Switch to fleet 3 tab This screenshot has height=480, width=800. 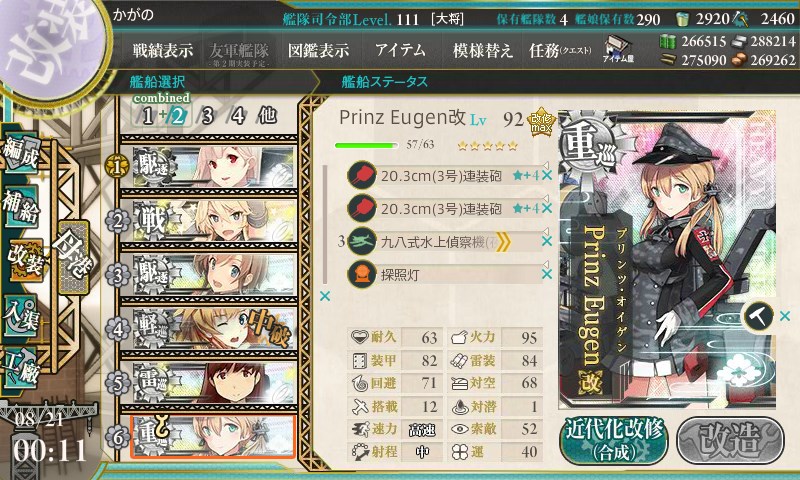point(207,116)
